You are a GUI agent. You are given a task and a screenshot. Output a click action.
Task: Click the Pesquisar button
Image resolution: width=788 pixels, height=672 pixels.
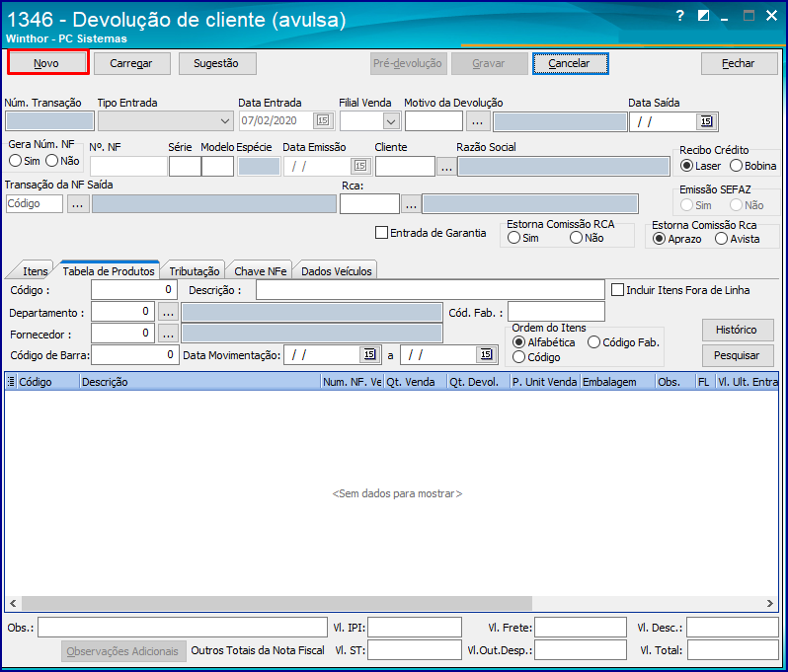pyautogui.click(x=738, y=355)
